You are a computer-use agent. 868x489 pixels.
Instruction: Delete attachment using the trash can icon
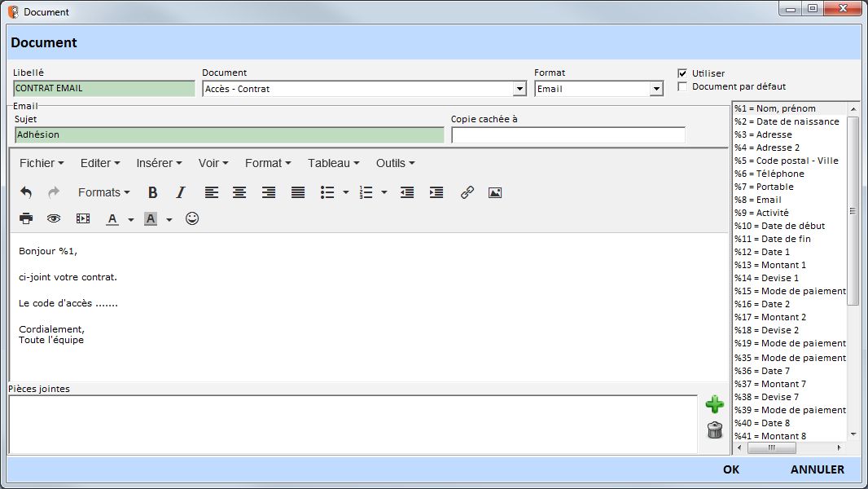click(714, 430)
